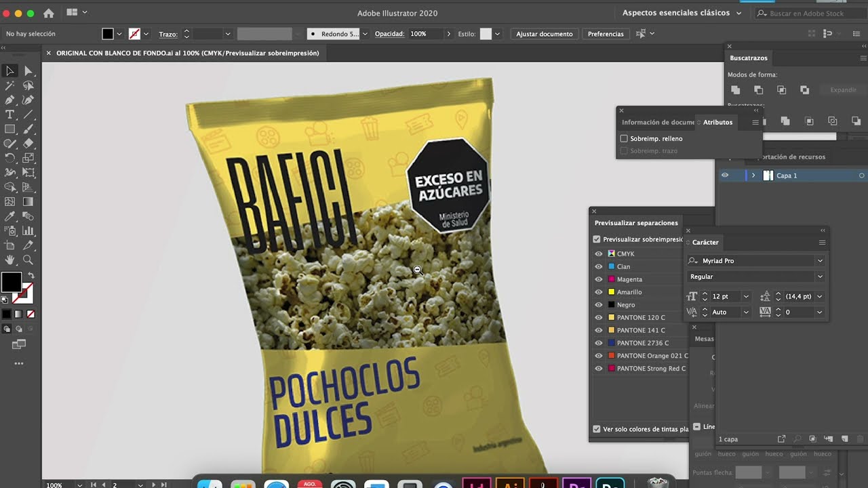Viewport: 868px width, 488px height.
Task: Select the Carácter panel tab
Action: click(705, 243)
